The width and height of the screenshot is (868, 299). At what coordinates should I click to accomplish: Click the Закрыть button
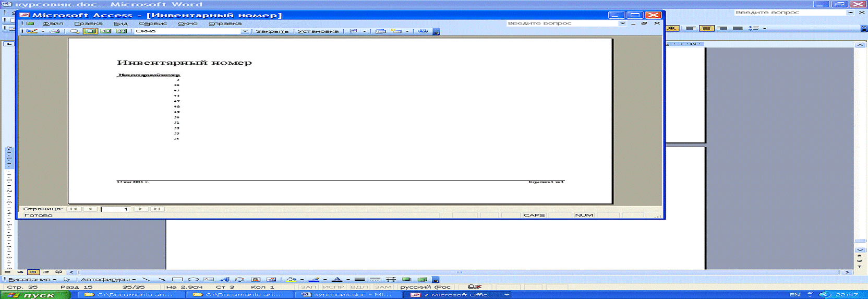(x=272, y=31)
